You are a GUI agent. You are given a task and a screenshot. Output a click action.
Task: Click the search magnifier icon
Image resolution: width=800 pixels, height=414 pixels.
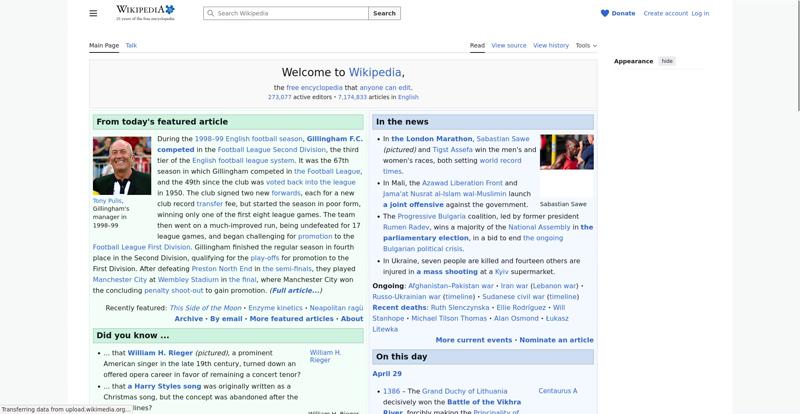click(210, 14)
